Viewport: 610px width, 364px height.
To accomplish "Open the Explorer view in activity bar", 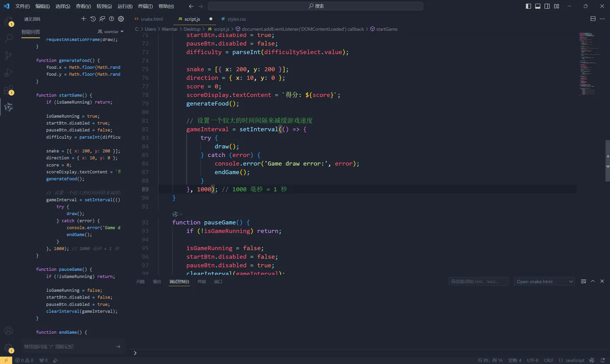I will tap(8, 21).
